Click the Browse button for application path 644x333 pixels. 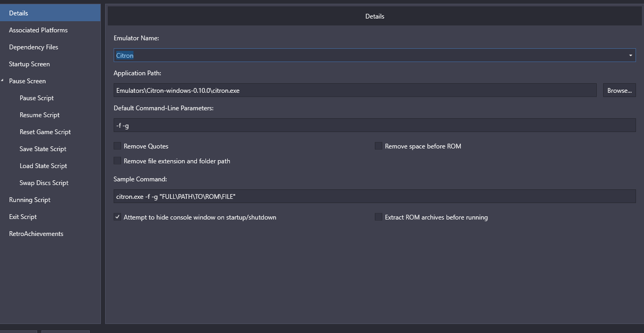click(x=619, y=90)
